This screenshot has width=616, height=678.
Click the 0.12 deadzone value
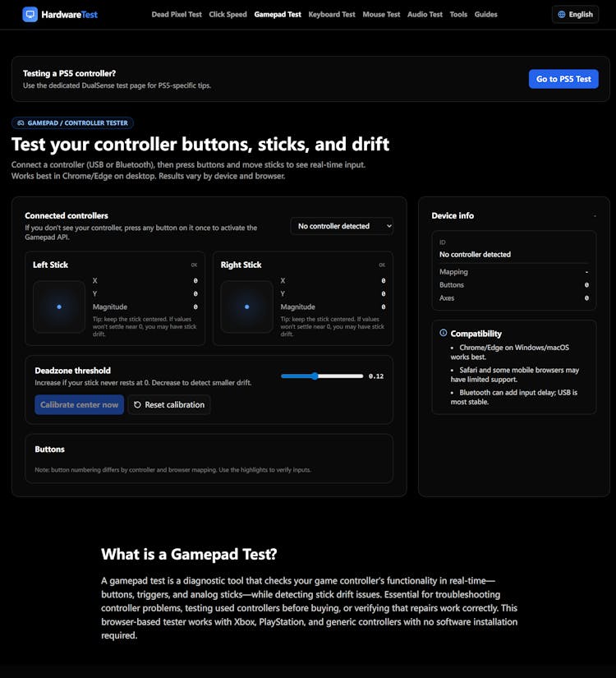tap(376, 376)
